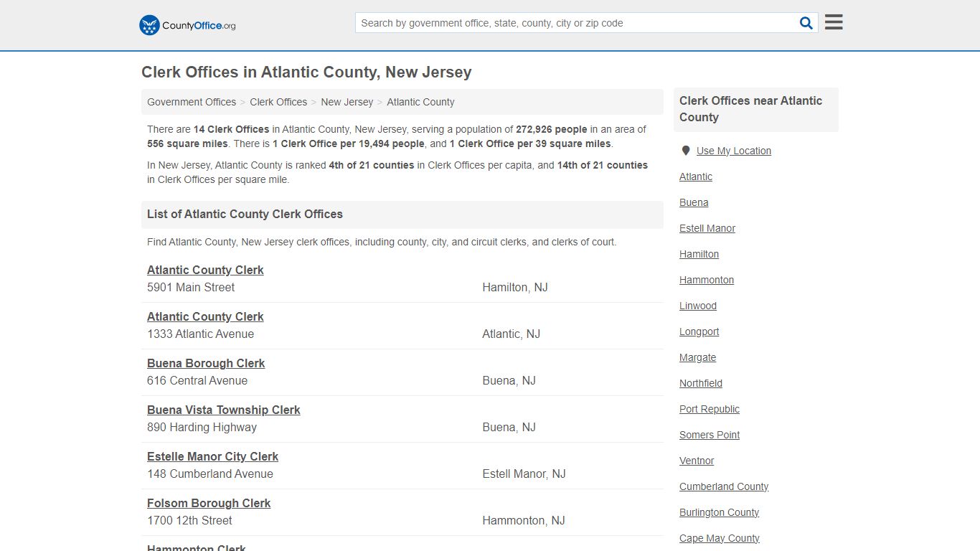This screenshot has width=980, height=551.
Task: Select Ventnor in nearby list
Action: click(x=697, y=461)
